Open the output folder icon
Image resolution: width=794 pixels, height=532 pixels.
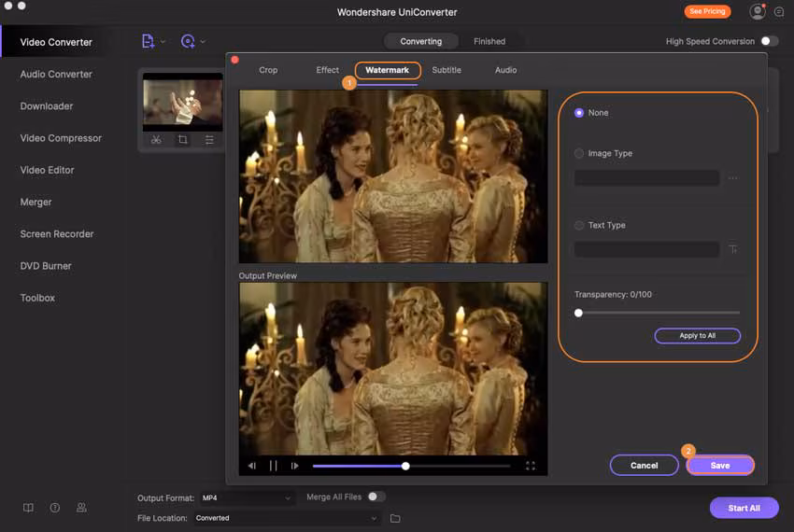coord(395,518)
